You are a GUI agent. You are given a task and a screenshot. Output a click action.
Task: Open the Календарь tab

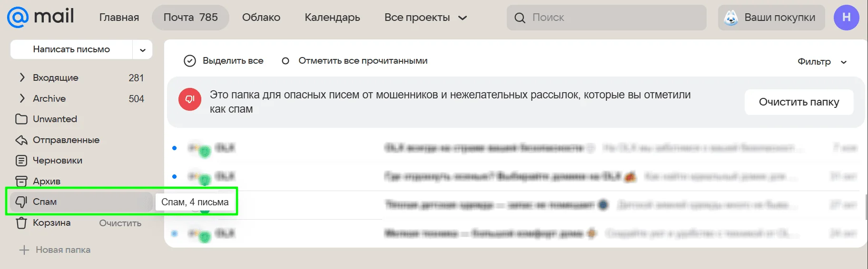pos(332,18)
